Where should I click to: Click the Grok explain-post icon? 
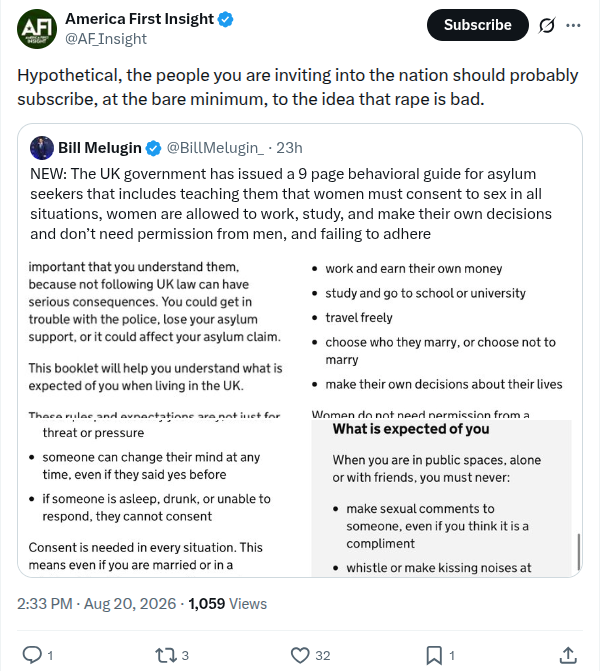[x=547, y=25]
